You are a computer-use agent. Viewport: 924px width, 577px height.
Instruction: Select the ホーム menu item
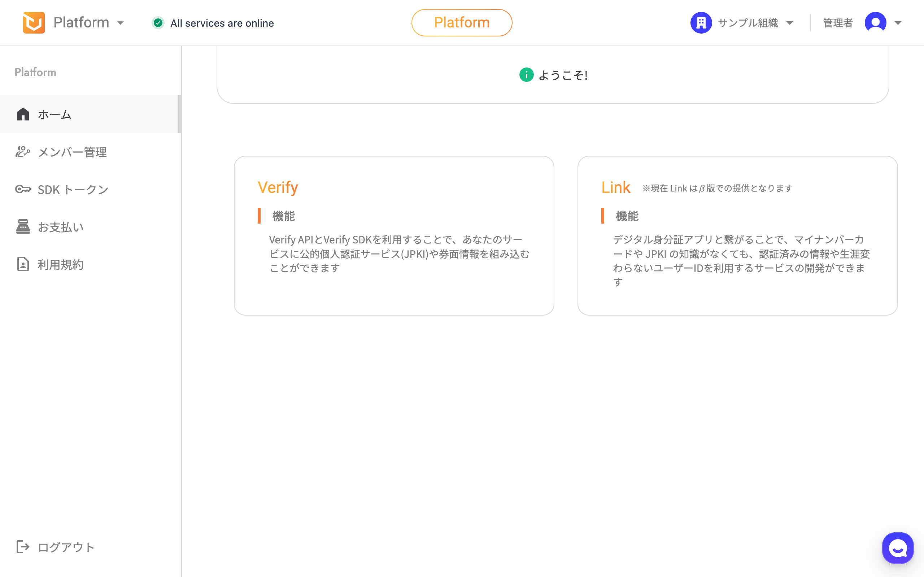pyautogui.click(x=55, y=114)
